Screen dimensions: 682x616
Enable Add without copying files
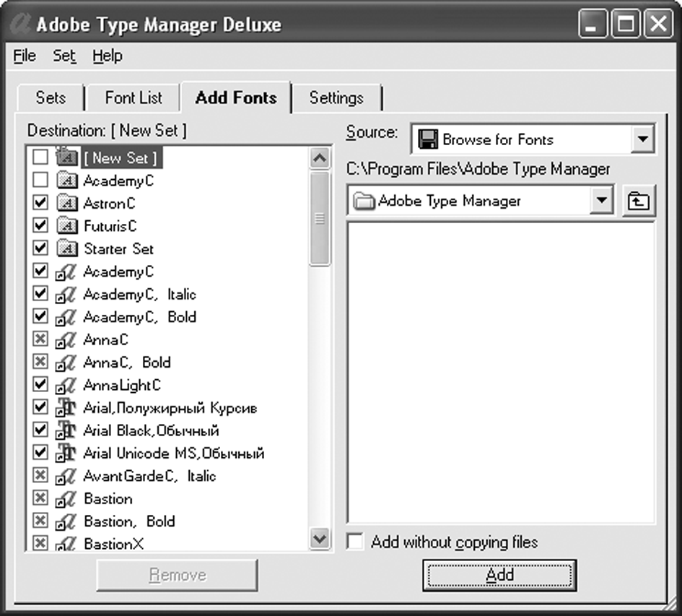pos(355,542)
